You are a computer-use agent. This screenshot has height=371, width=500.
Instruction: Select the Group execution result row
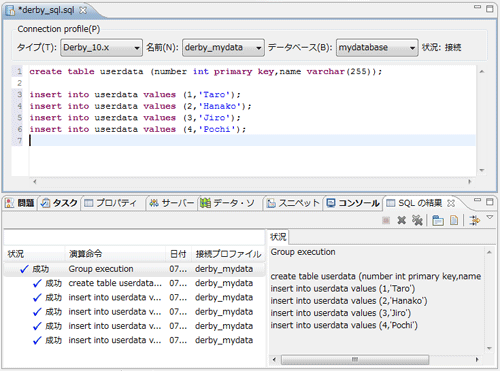pos(134,269)
